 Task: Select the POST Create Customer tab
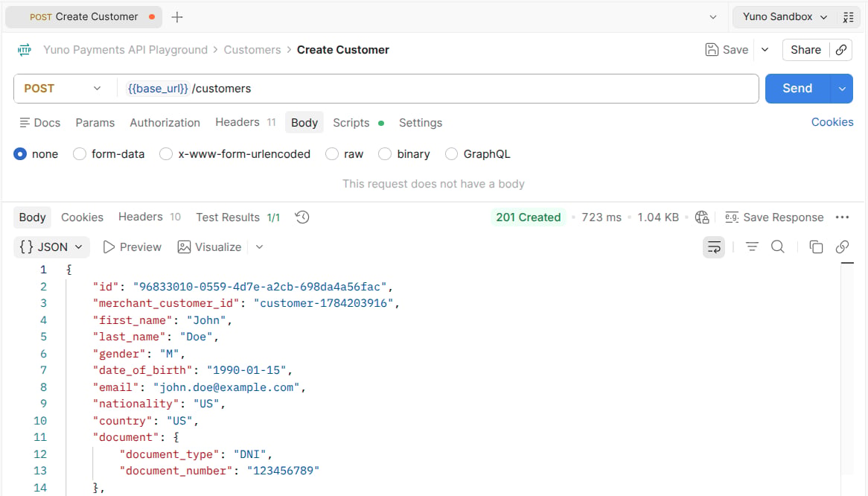(x=83, y=17)
